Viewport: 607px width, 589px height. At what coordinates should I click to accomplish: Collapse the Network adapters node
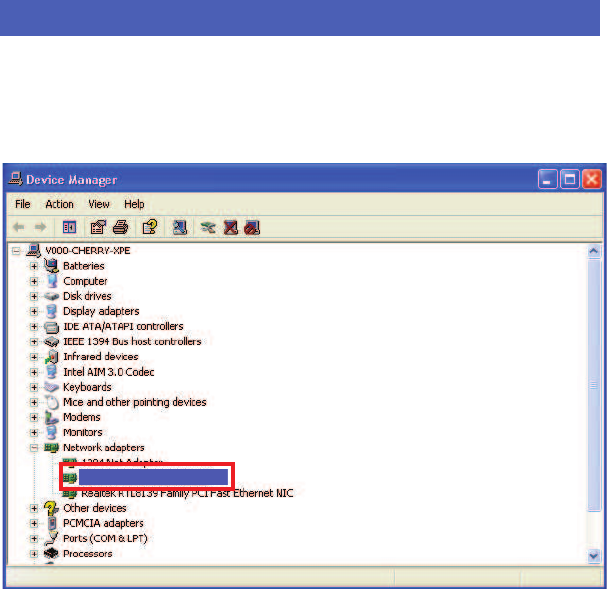[34, 448]
